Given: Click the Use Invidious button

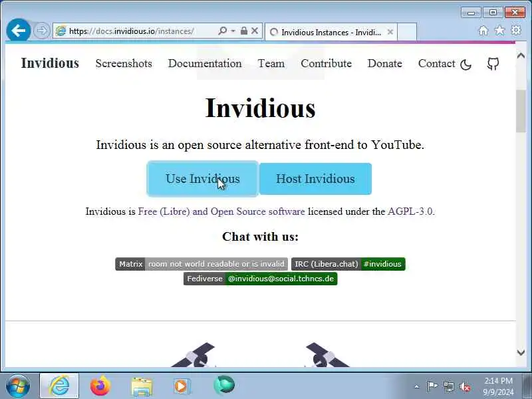Looking at the screenshot, I should click(203, 179).
